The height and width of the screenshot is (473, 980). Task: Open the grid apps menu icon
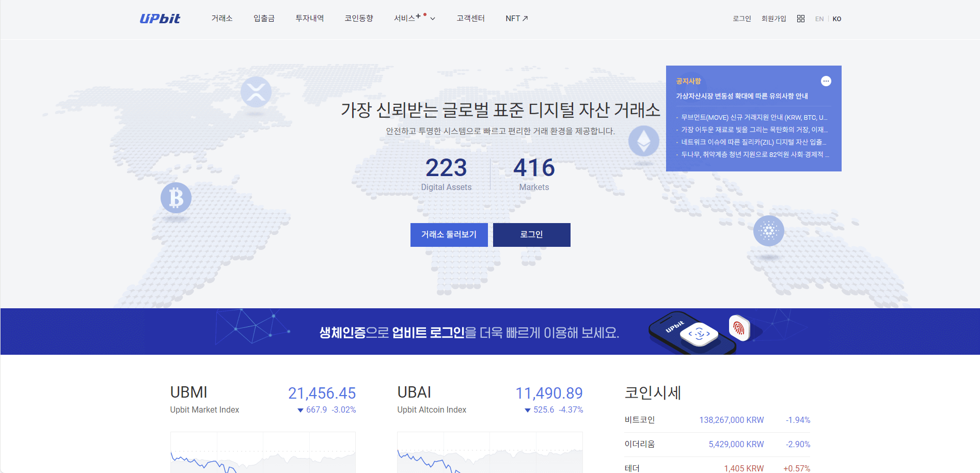[801, 18]
